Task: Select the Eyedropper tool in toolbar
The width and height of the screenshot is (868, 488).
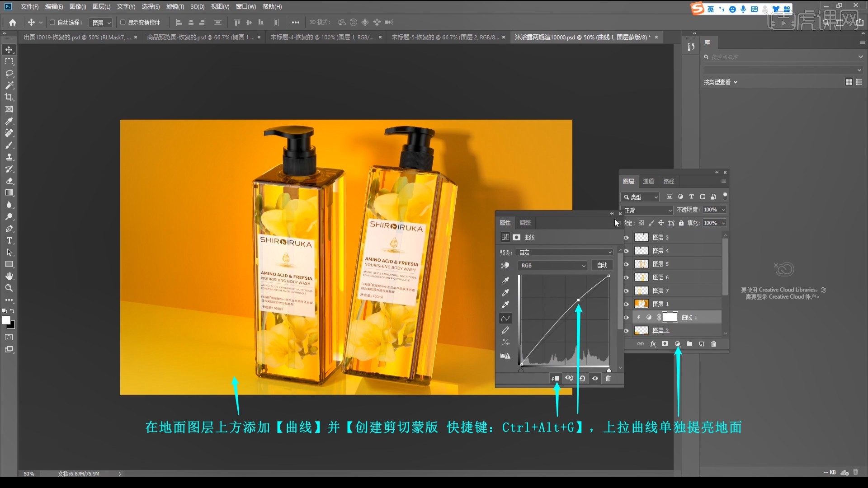Action: coord(9,121)
